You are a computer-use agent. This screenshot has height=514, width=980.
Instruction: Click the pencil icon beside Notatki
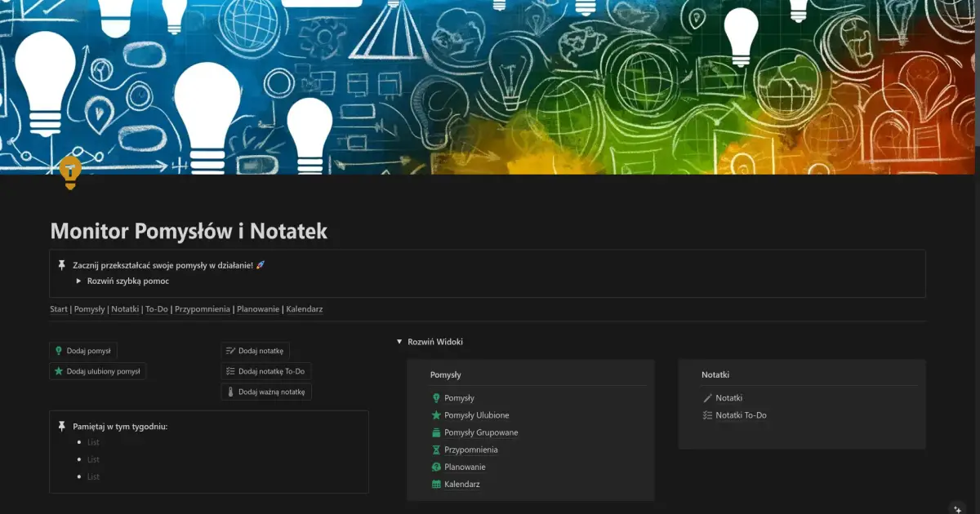point(707,398)
